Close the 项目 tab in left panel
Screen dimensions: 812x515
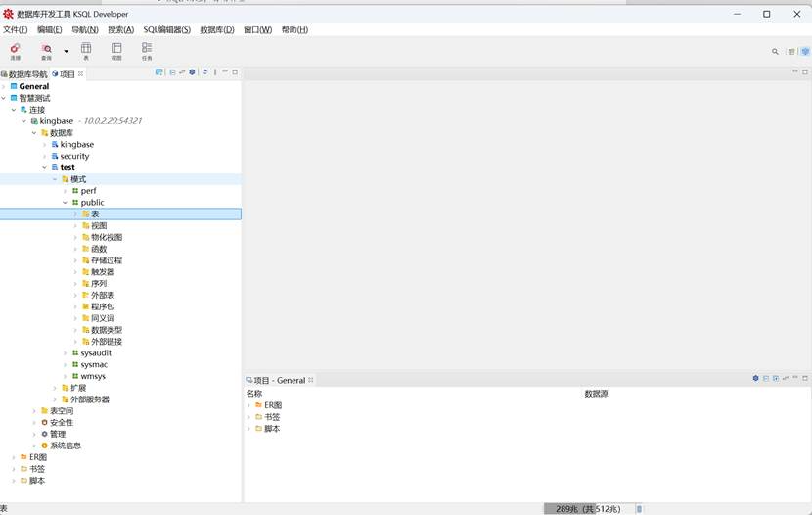80,74
